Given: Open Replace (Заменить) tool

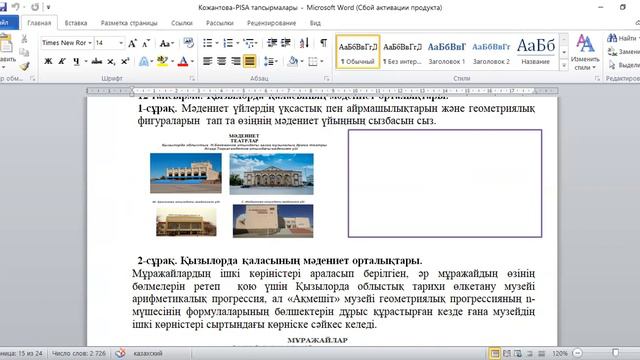Looking at the screenshot, I should coord(623,52).
